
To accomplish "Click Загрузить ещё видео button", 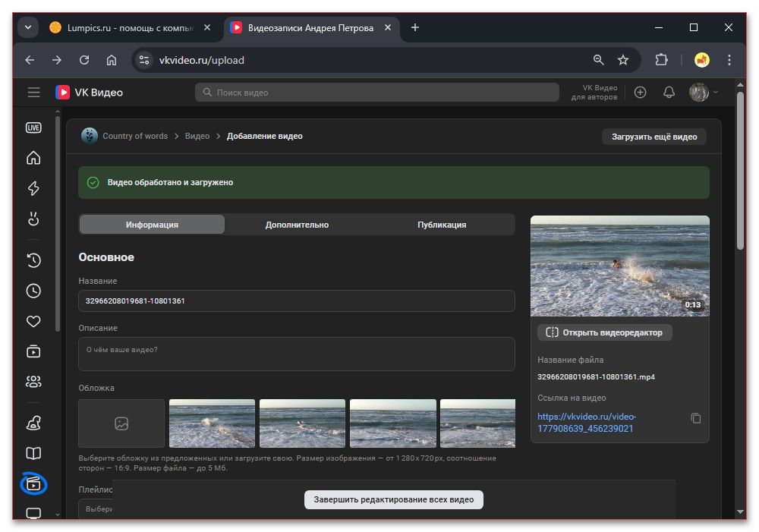I will [654, 137].
